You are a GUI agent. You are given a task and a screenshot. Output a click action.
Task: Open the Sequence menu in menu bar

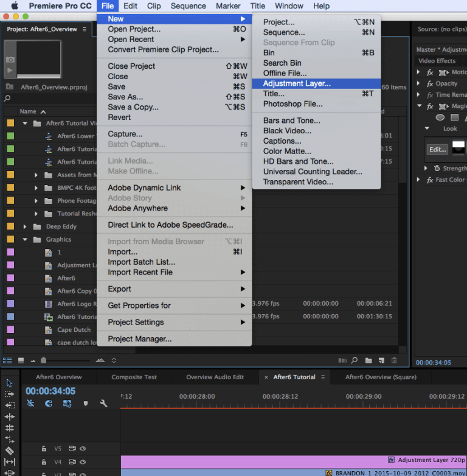click(x=189, y=5)
